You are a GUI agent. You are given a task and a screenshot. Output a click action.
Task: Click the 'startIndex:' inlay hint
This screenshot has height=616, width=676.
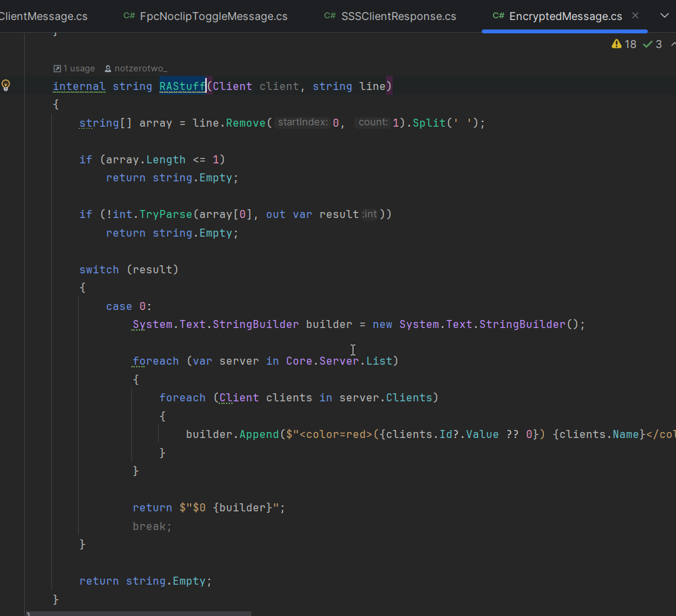pyautogui.click(x=303, y=123)
